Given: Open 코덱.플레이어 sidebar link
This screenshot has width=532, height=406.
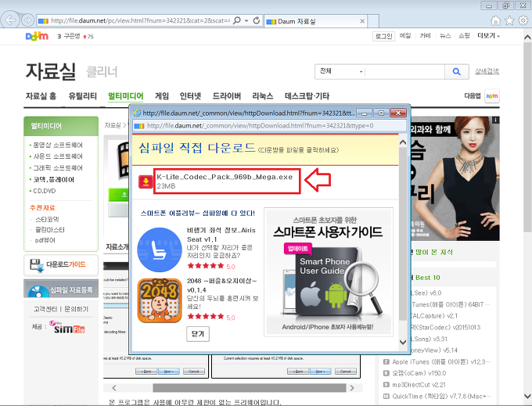Looking at the screenshot, I should [53, 179].
